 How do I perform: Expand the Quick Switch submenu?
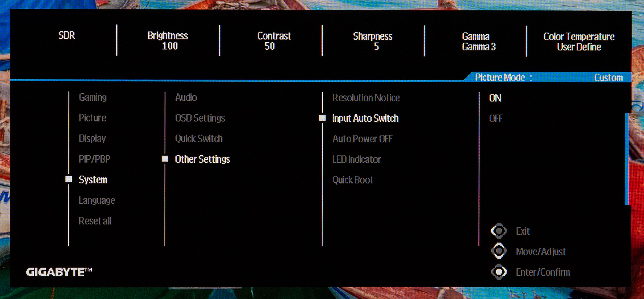(x=199, y=139)
